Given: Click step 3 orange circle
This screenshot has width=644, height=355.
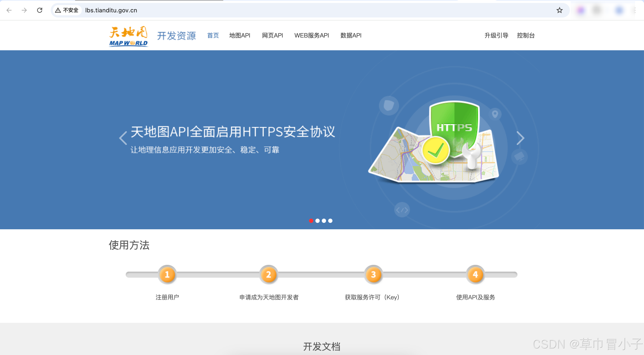Looking at the screenshot, I should pyautogui.click(x=374, y=274).
